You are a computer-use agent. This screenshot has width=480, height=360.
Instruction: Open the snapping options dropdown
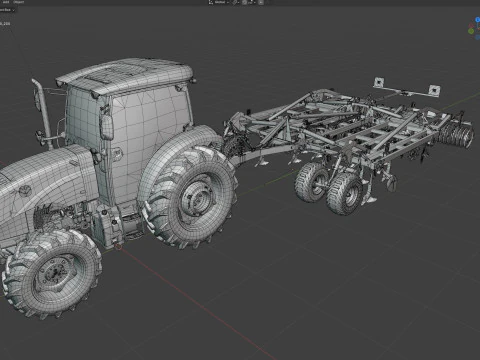pyautogui.click(x=252, y=2)
